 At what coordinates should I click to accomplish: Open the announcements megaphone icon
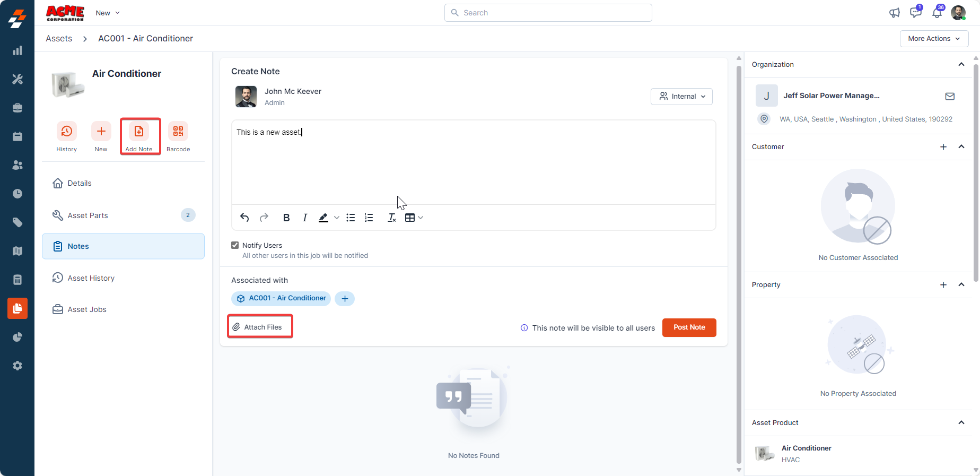[x=895, y=13]
